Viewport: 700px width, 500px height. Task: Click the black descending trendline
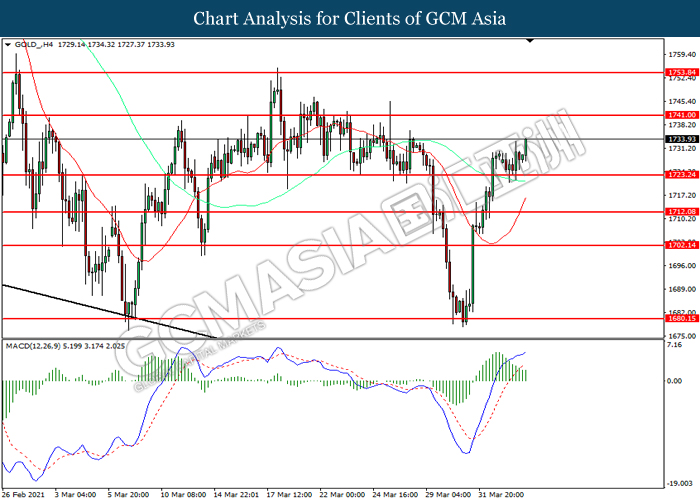coord(109,311)
